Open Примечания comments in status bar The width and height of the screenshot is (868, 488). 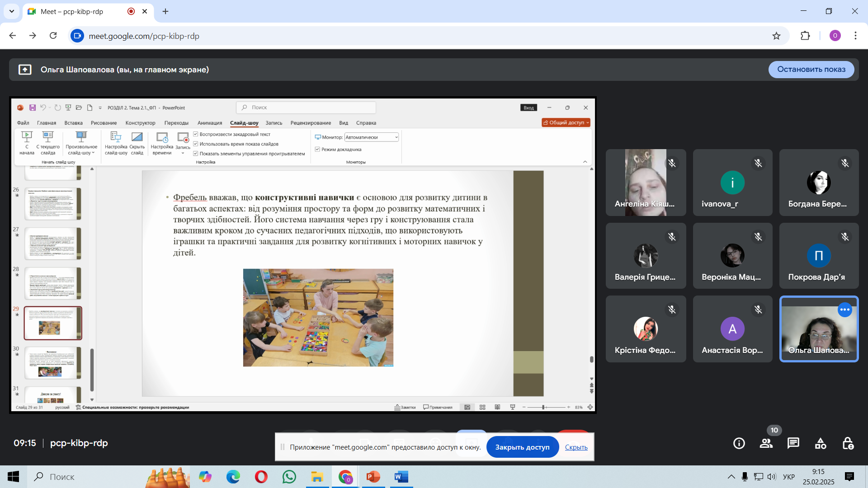[438, 407]
